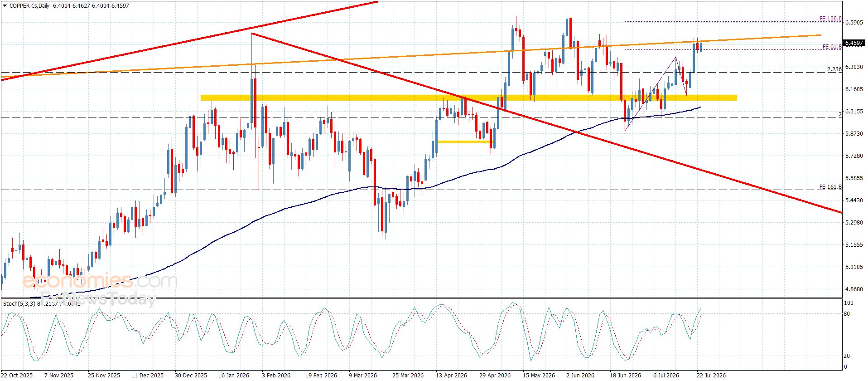Click the 18 Jun 2026 date label
Screen dimensions: 868x381
coord(626,376)
